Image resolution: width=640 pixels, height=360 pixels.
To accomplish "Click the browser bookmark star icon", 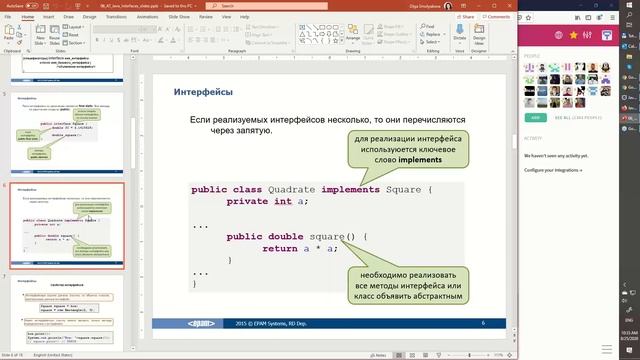I will pyautogui.click(x=529, y=18).
